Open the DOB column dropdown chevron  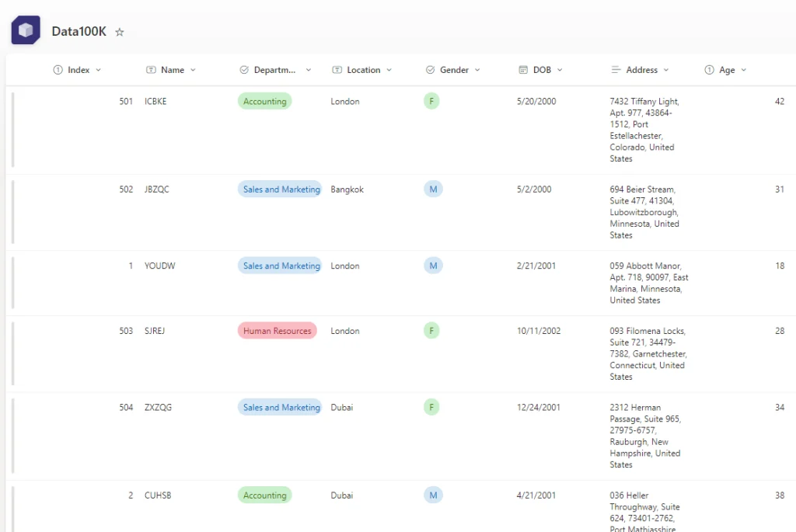coord(560,70)
